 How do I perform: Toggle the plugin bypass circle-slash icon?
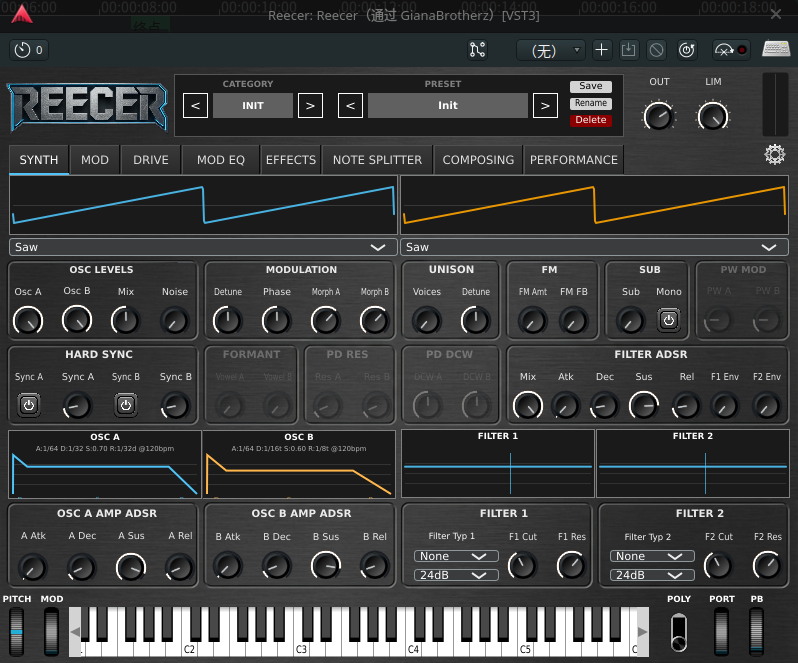click(x=657, y=50)
